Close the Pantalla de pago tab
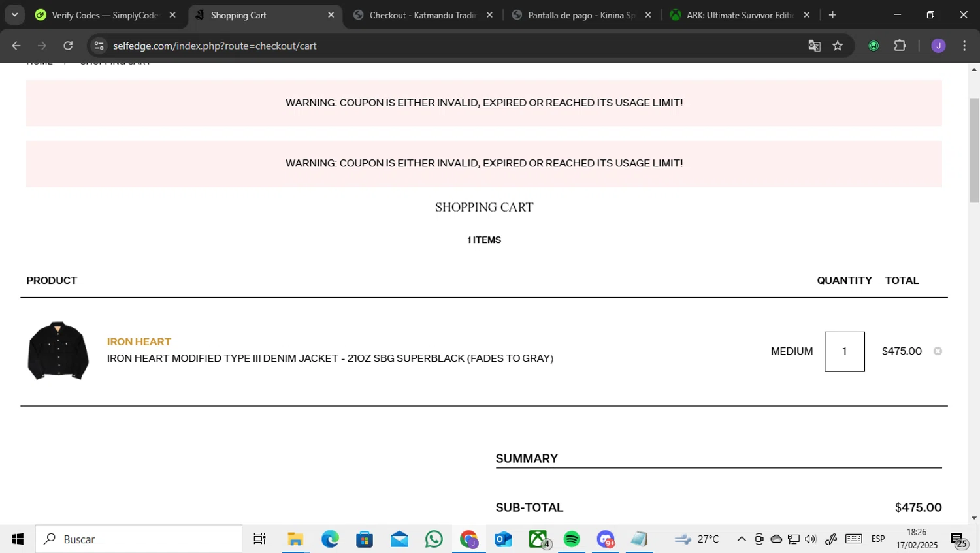The width and height of the screenshot is (980, 553). click(648, 15)
